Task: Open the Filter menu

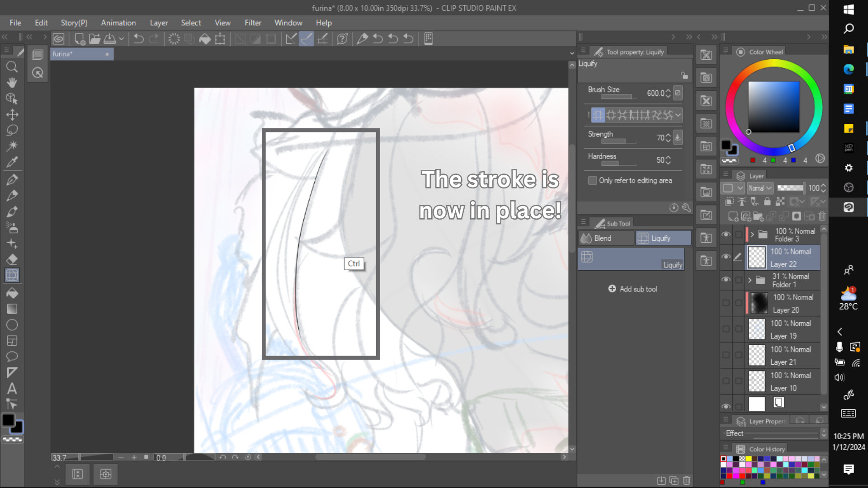Action: 253,23
